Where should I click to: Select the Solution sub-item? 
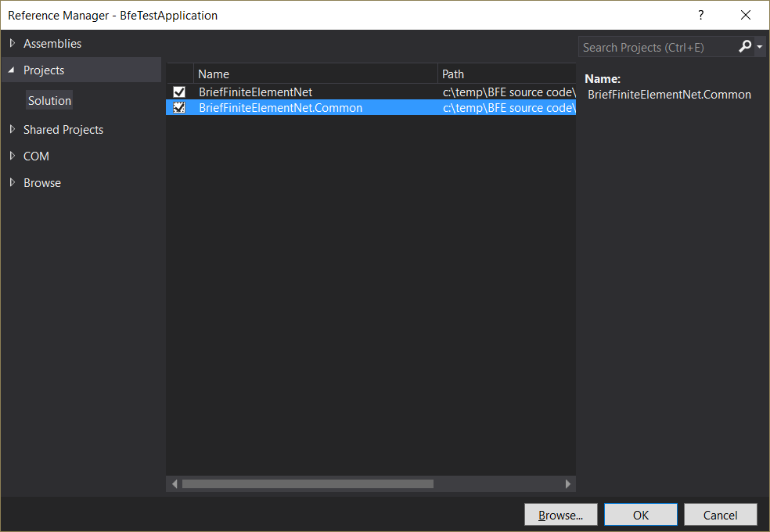[x=49, y=101]
